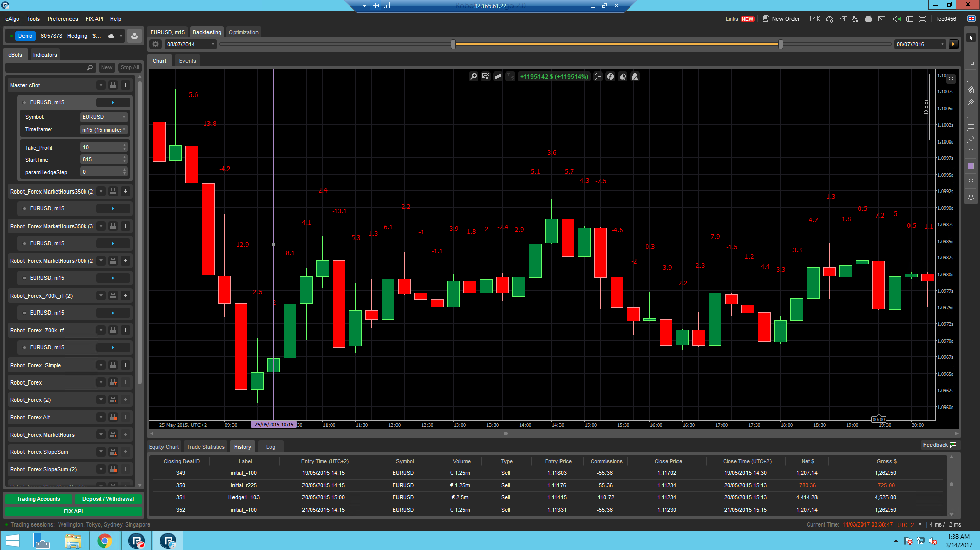Click the New Order button
Image resolution: width=980 pixels, height=550 pixels.
[x=781, y=19]
